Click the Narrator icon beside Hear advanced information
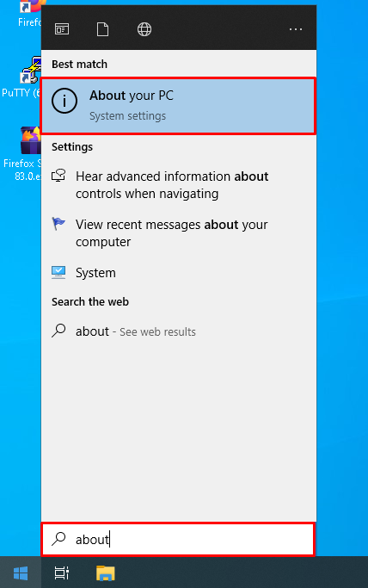The image size is (368, 588). 58,176
